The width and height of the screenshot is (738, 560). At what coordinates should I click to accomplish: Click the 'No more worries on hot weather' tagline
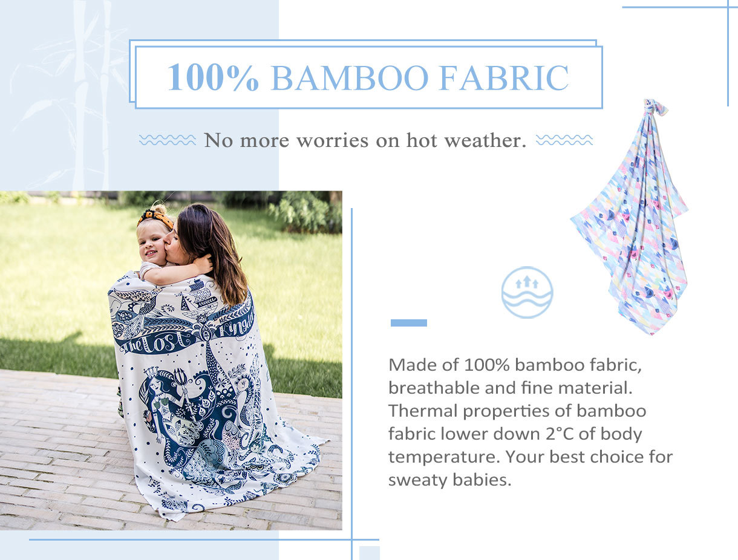pyautogui.click(x=365, y=140)
